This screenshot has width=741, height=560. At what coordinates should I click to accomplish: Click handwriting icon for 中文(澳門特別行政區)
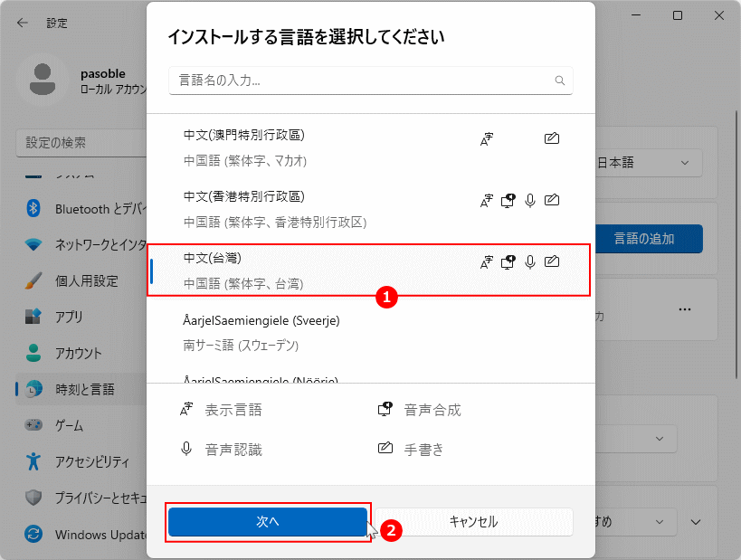coord(552,138)
